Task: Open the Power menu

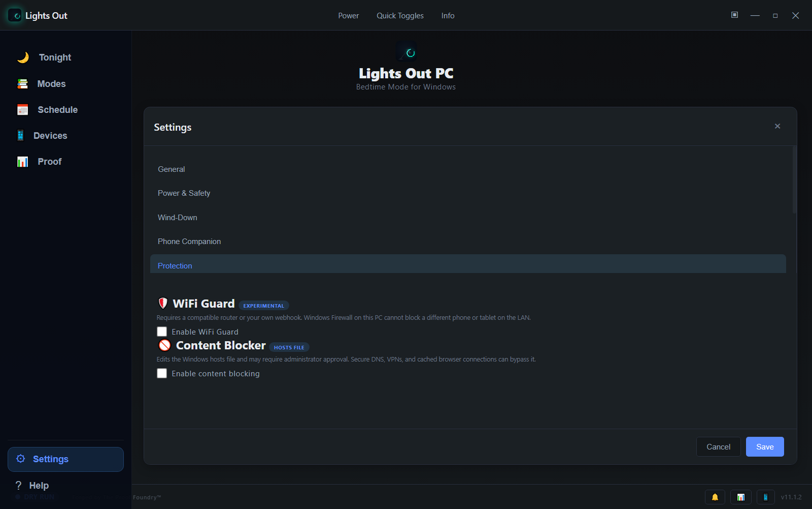Action: [349, 16]
